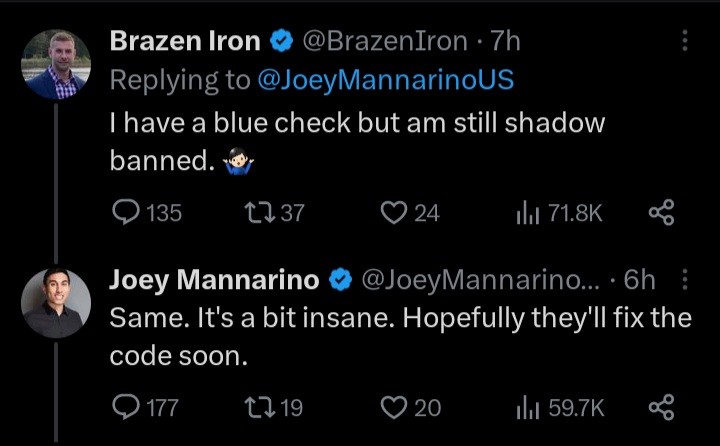720x446 pixels.
Task: Open more options for Joey Mannarino's tweet
Action: click(x=684, y=280)
